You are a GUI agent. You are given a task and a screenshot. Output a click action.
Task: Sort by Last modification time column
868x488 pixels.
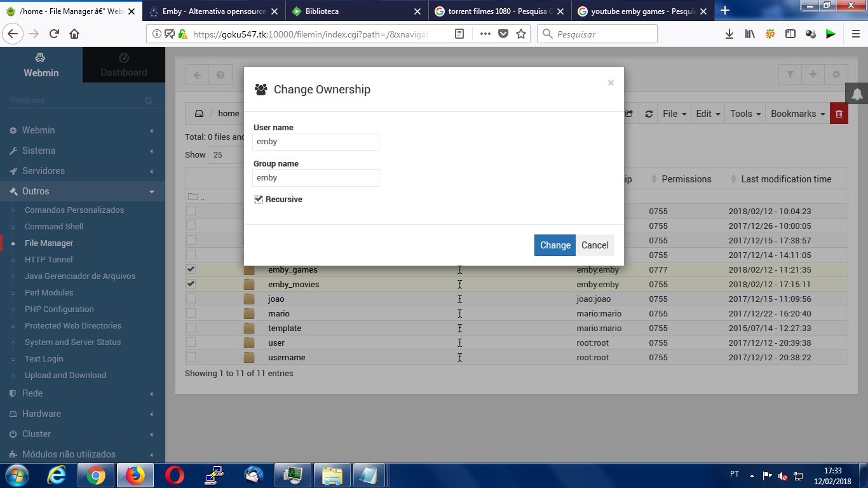[786, 179]
